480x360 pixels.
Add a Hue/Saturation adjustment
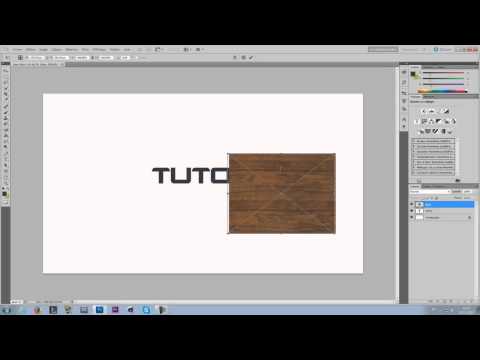[424, 121]
